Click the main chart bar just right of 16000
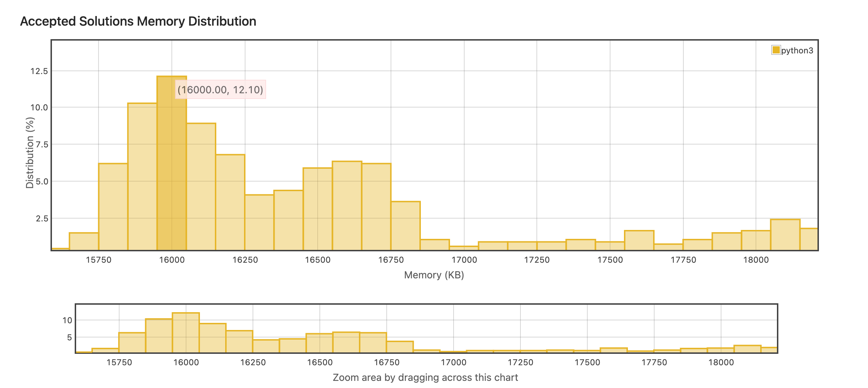Image resolution: width=868 pixels, height=388 pixels. [201, 187]
